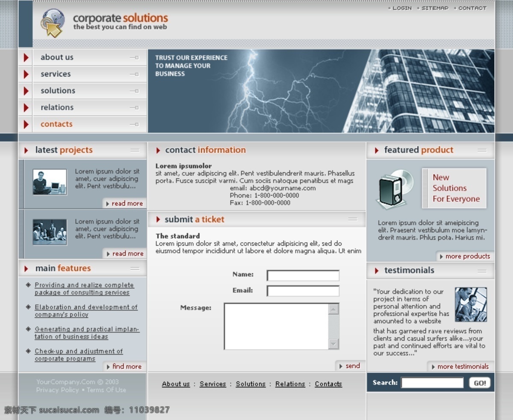
Task: Click the footer Contacts link
Action: 328,384
